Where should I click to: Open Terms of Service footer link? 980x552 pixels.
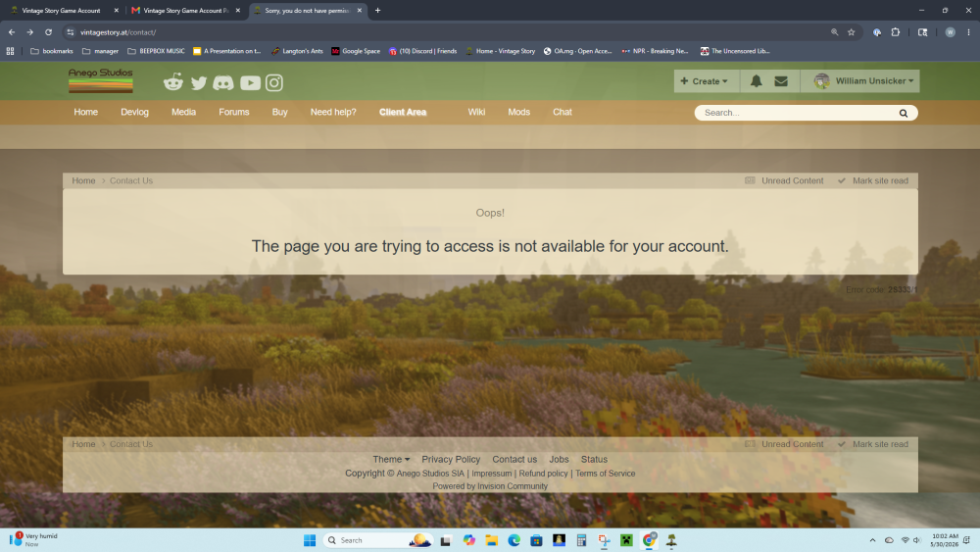point(605,474)
